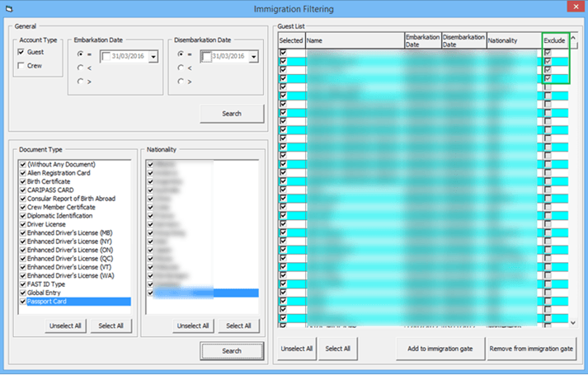
Task: Click the Add to immigration gate button
Action: (x=440, y=349)
